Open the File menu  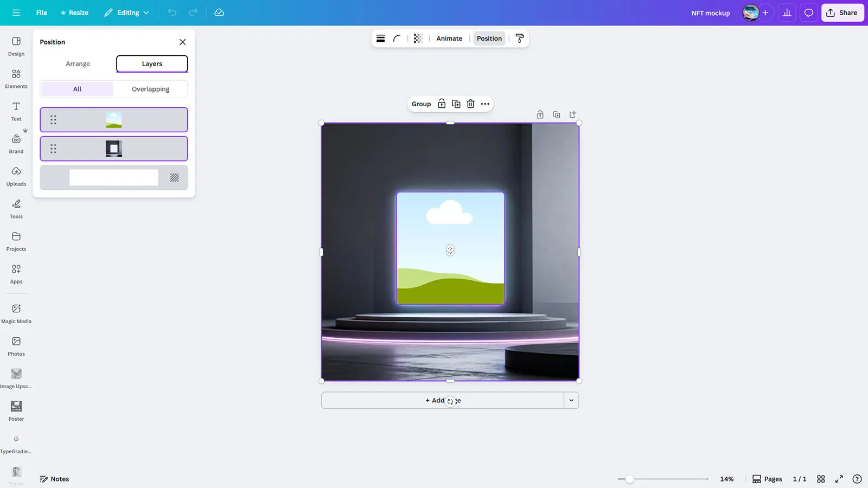41,12
